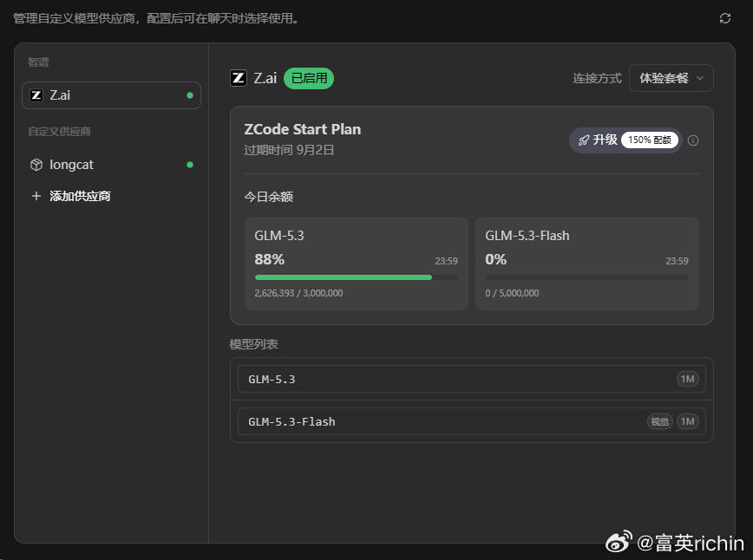The image size is (753, 560).
Task: Click the 88% usage value
Action: [270, 259]
